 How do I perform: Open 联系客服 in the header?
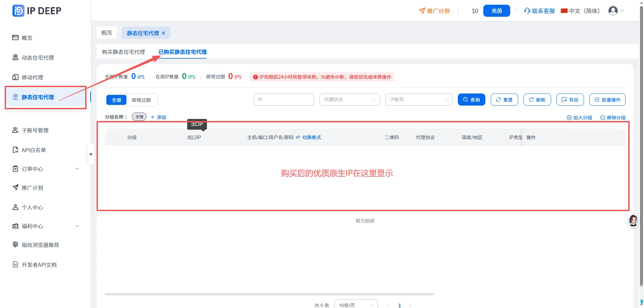pos(539,11)
